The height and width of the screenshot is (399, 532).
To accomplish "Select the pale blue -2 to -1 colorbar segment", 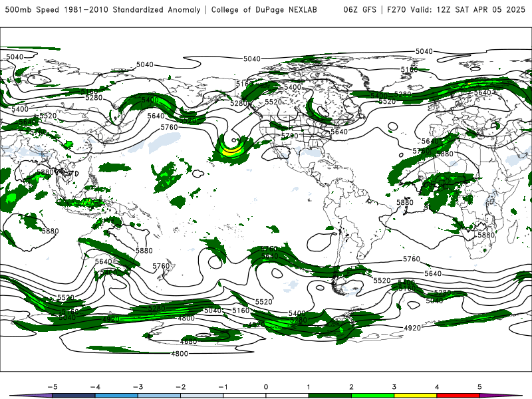I will coord(202,396).
